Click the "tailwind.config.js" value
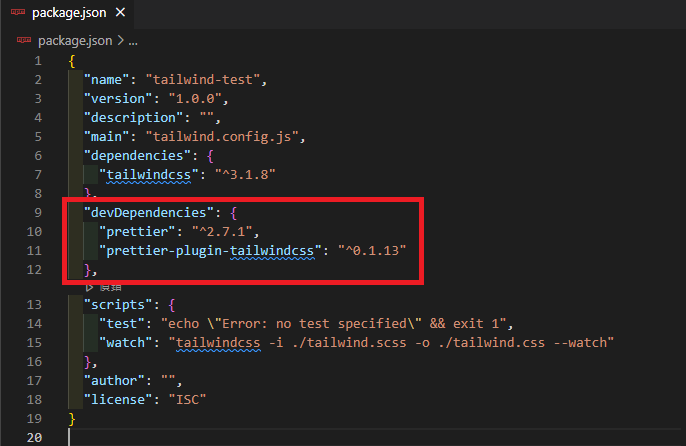Screen dimensions: 686x446 tap(222, 137)
